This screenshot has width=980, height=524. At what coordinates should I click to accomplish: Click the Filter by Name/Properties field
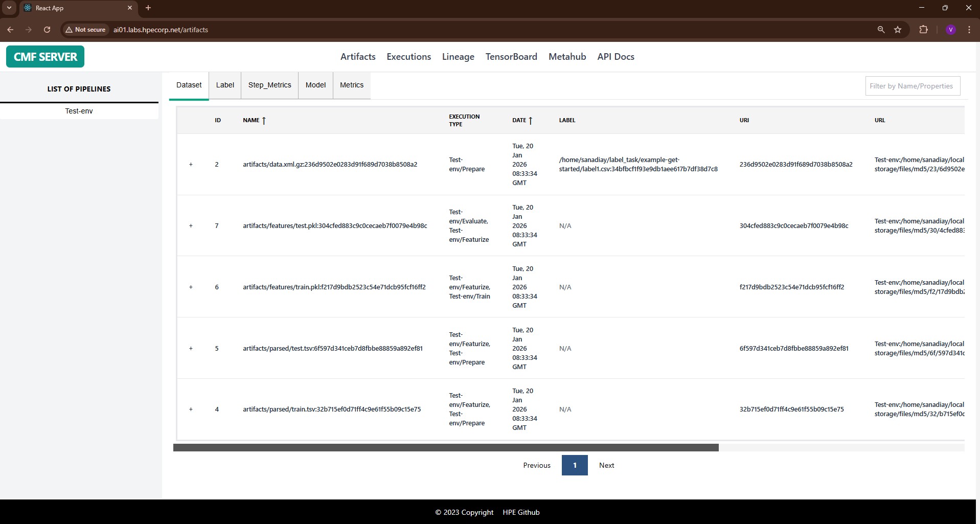coord(912,86)
